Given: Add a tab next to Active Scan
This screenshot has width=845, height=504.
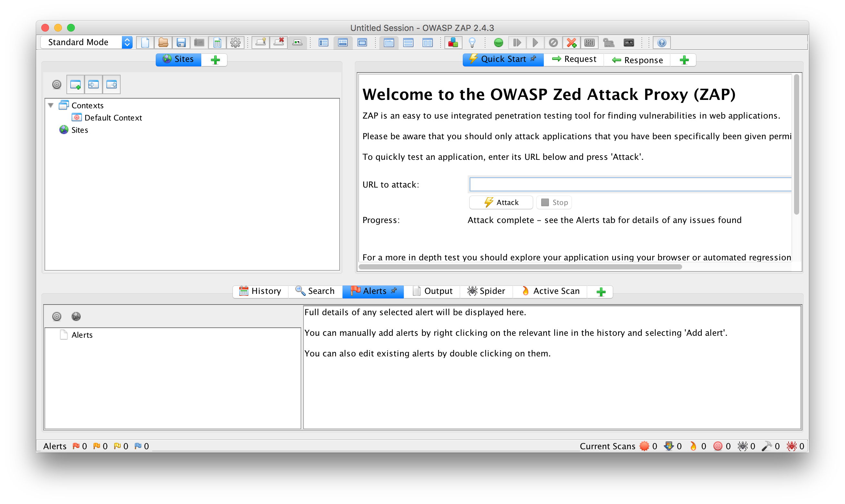Looking at the screenshot, I should point(601,292).
